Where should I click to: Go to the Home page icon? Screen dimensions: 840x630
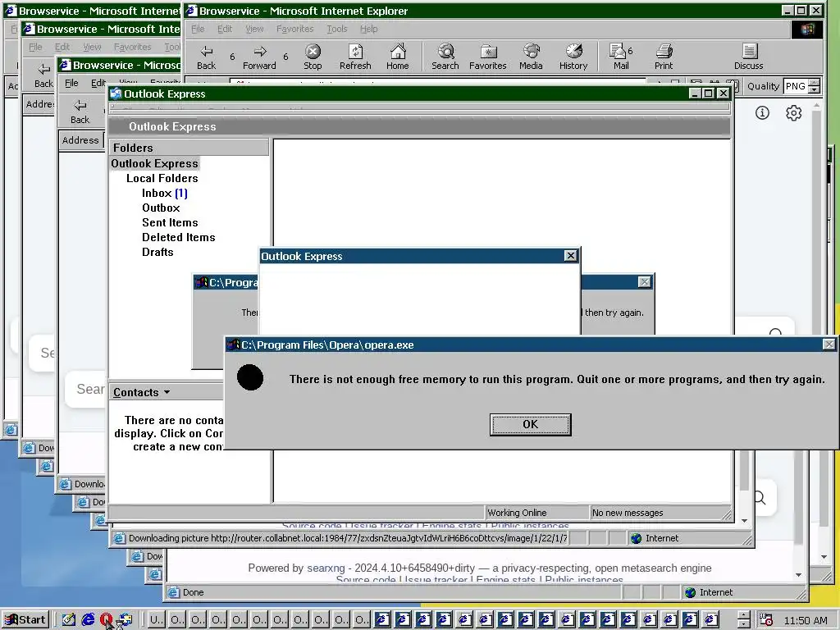click(x=398, y=57)
